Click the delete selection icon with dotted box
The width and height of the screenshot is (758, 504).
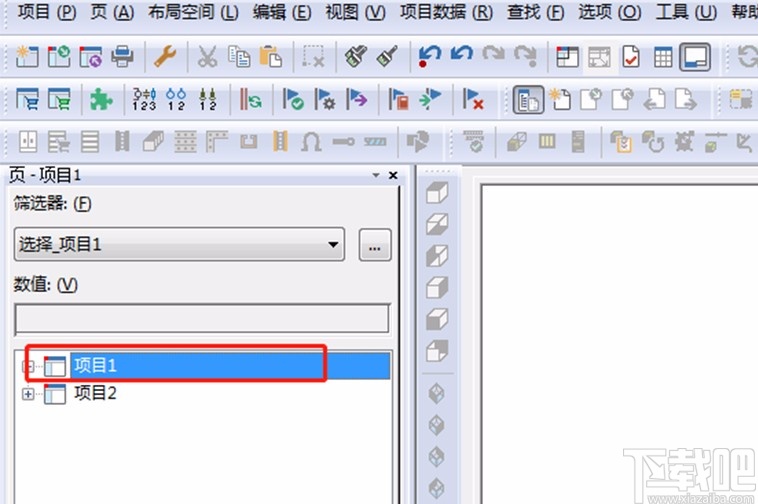313,57
